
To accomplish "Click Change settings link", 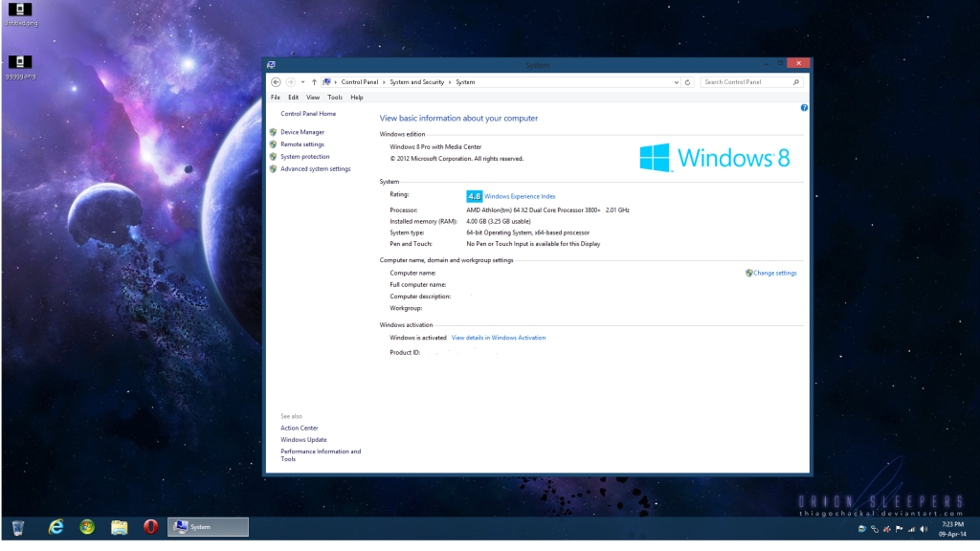I will tap(775, 273).
